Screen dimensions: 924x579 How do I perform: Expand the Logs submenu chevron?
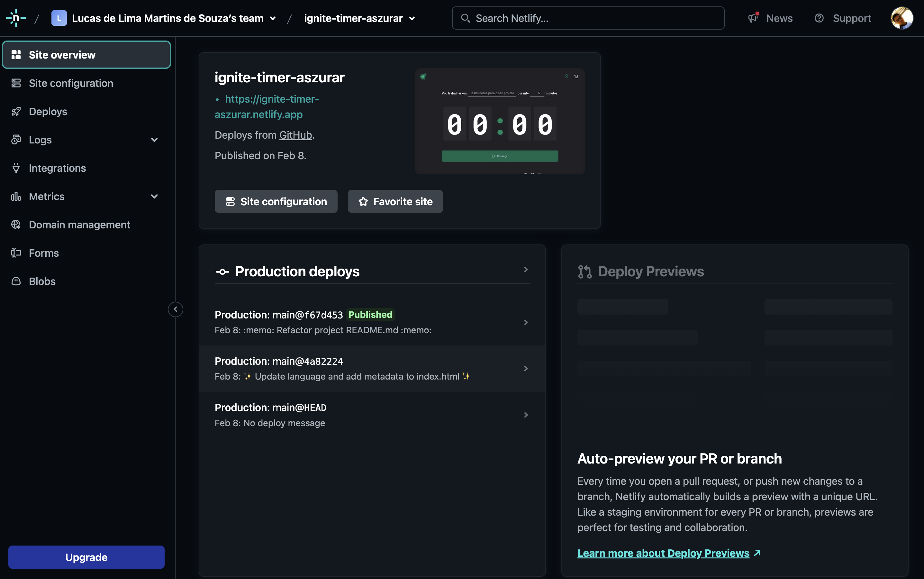coord(154,140)
